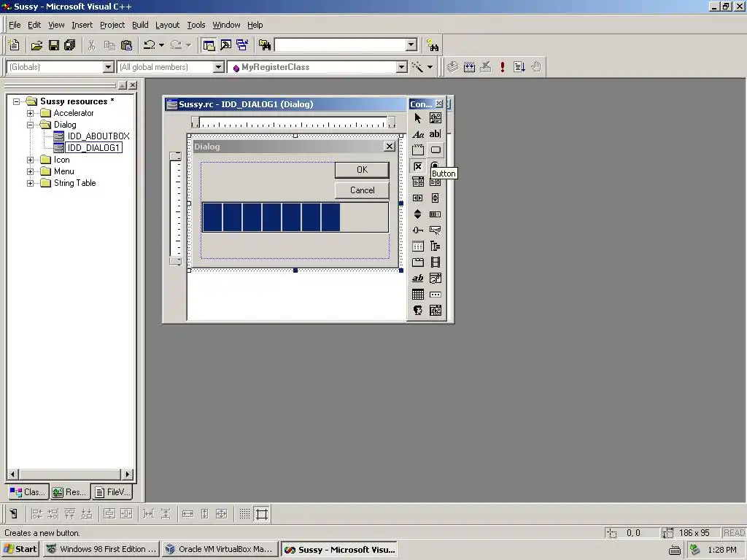Pick the Tree Control tool
The width and height of the screenshot is (747, 560).
click(436, 246)
